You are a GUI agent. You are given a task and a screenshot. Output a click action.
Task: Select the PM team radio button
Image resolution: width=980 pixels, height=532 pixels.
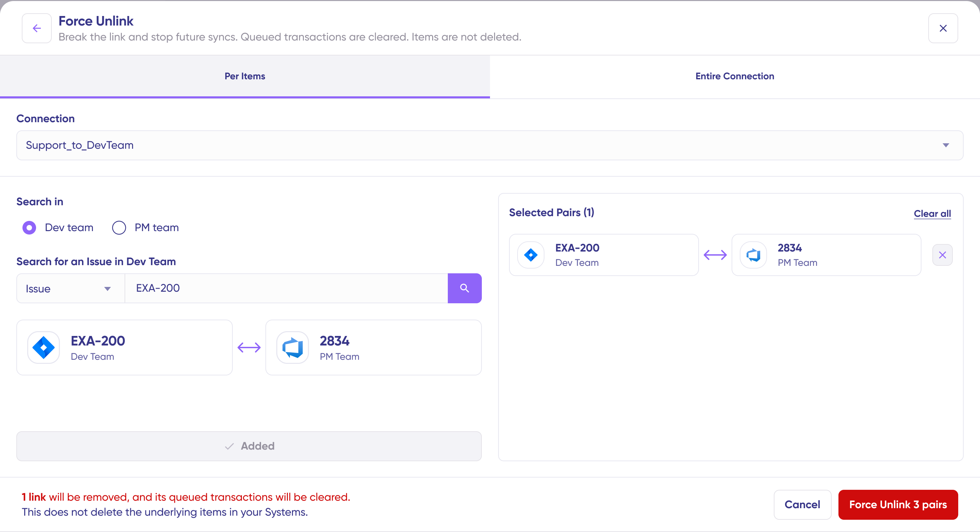click(x=119, y=228)
